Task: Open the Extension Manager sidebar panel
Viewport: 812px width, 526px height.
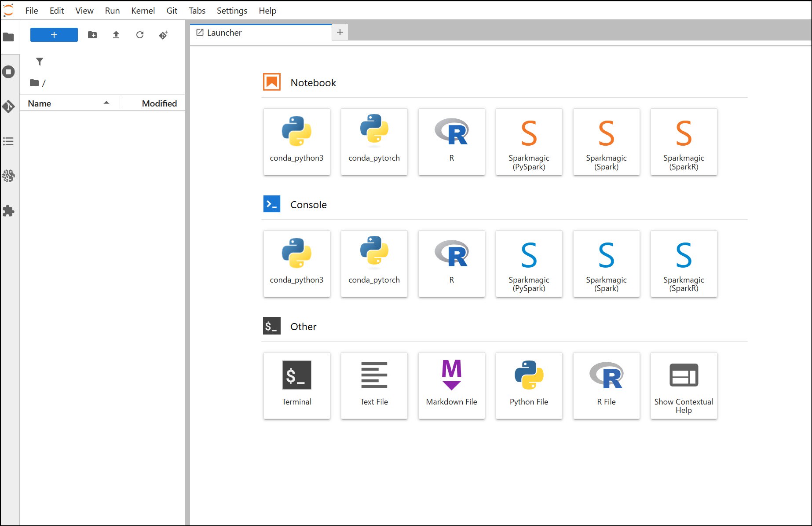Action: pos(9,211)
